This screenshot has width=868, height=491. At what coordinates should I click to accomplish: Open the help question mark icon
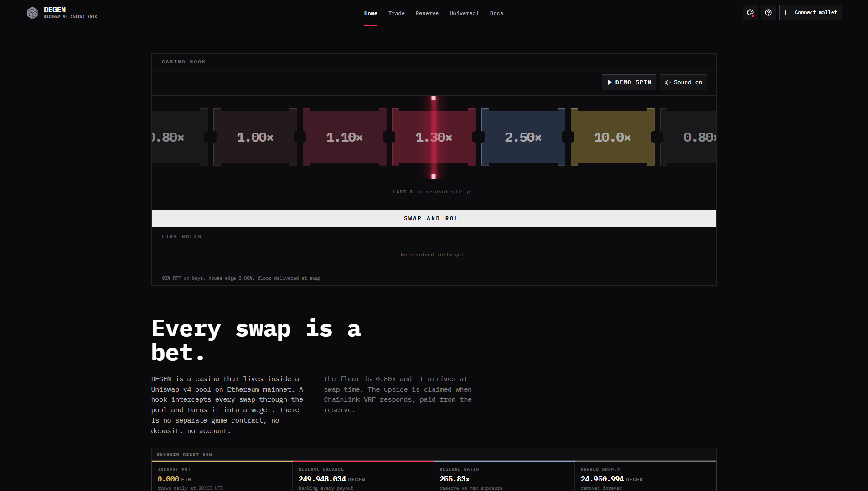[768, 13]
